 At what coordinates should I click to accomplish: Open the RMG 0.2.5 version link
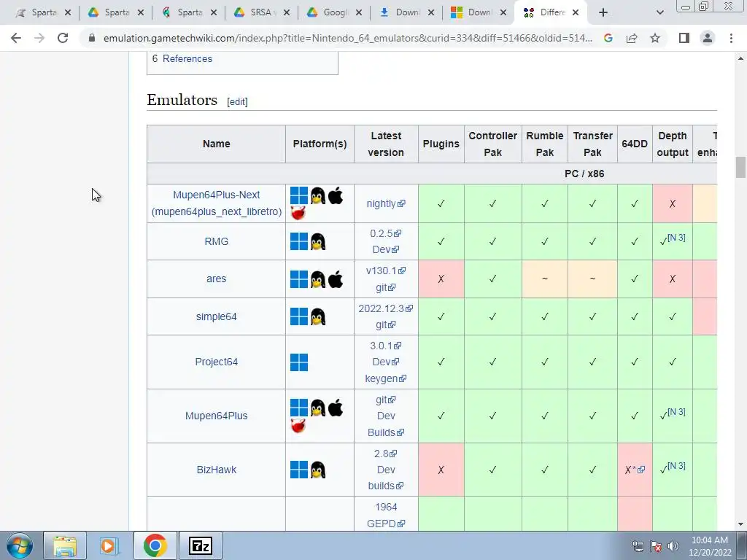[385, 233]
